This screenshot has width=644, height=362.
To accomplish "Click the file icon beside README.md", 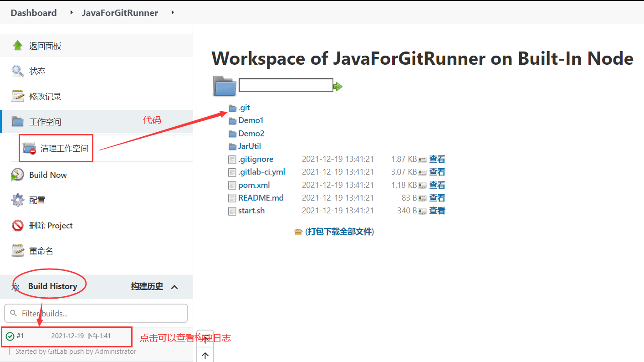I will 233,198.
